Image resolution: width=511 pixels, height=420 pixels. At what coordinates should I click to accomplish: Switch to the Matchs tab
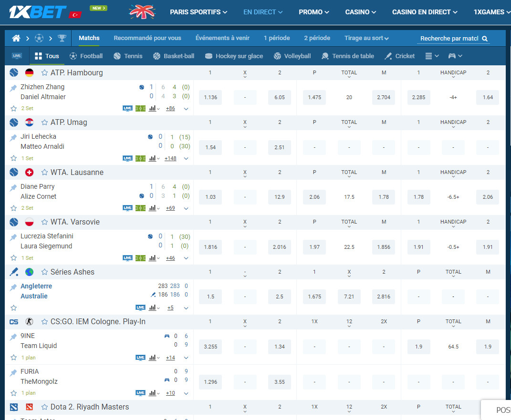89,38
